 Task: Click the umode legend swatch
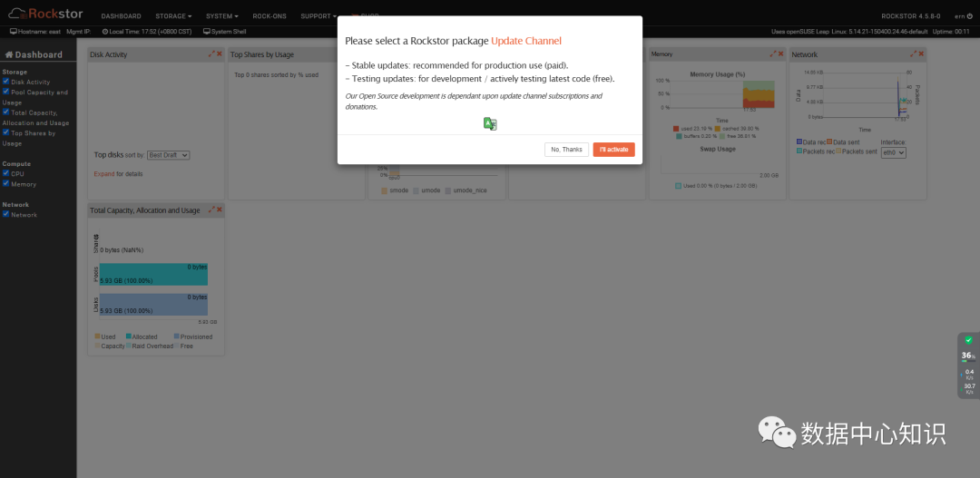click(416, 190)
